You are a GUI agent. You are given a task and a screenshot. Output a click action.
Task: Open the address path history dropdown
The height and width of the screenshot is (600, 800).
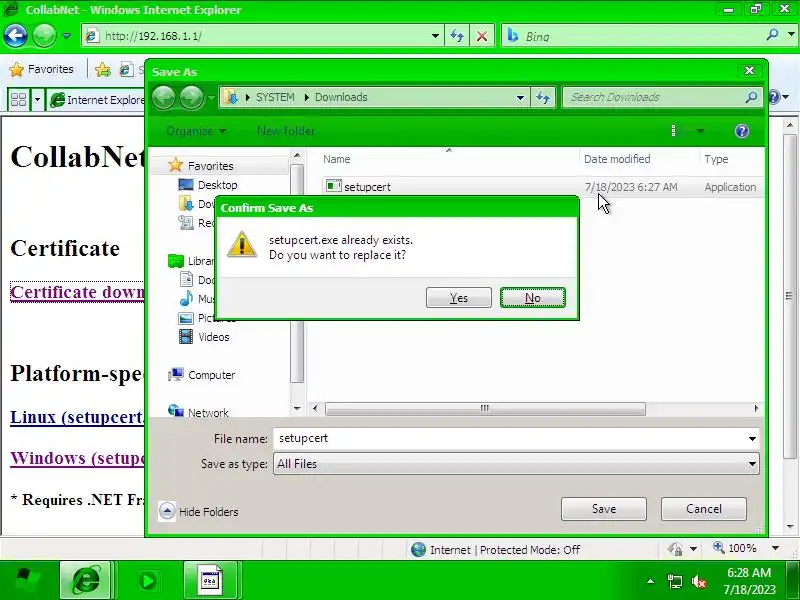[520, 97]
